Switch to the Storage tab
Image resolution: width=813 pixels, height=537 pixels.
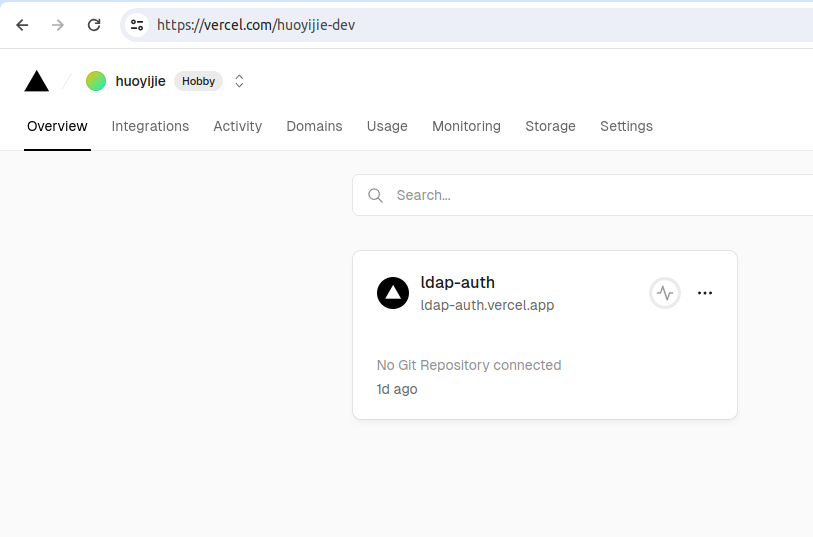(x=550, y=126)
